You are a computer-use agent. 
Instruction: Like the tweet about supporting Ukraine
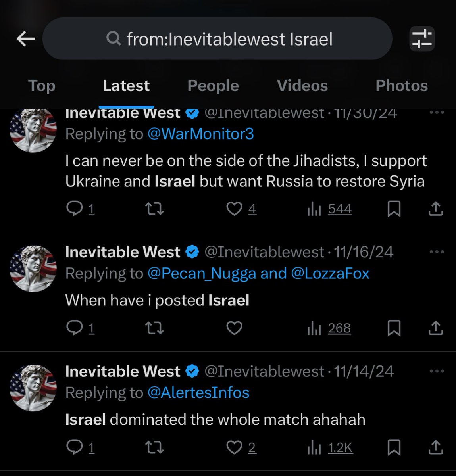click(234, 209)
